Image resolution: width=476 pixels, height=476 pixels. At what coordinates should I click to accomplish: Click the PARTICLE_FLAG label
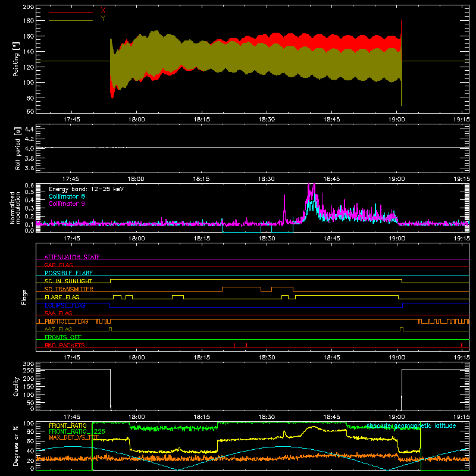[67, 321]
